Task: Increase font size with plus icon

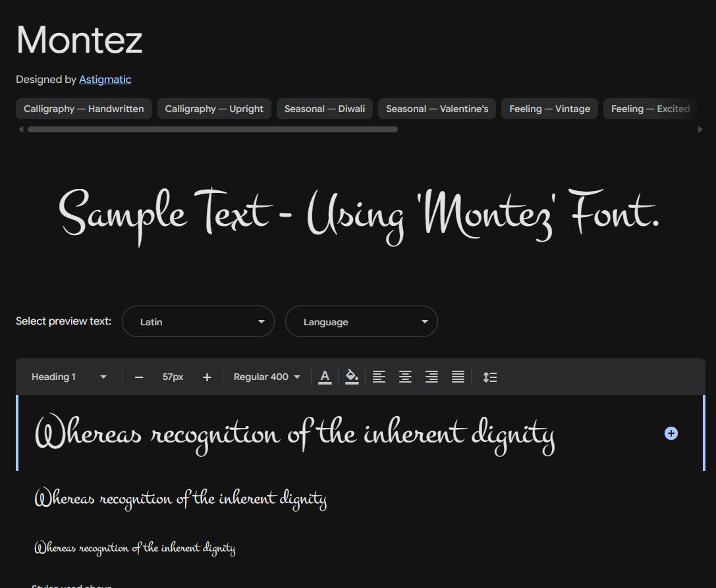Action: [207, 377]
